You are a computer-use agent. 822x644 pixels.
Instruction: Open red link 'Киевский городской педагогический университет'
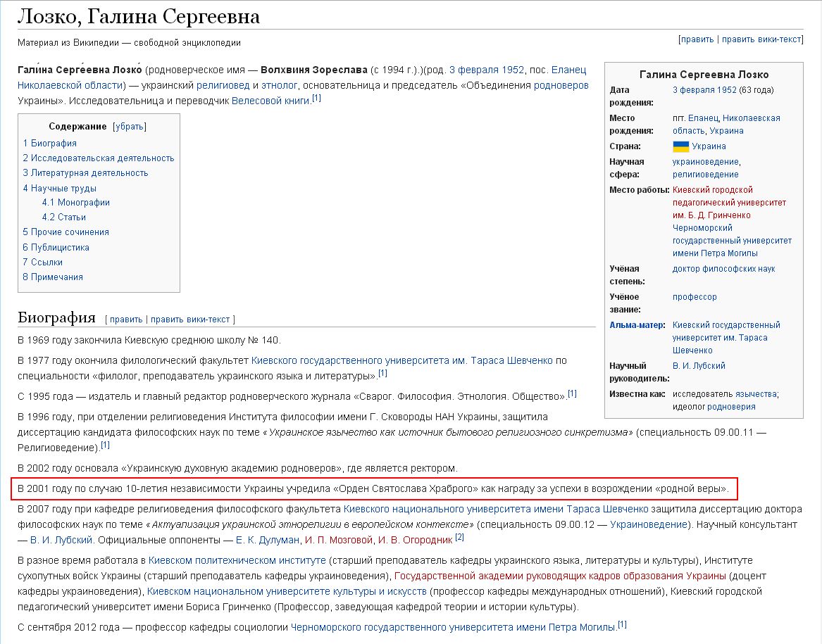pyautogui.click(x=729, y=202)
